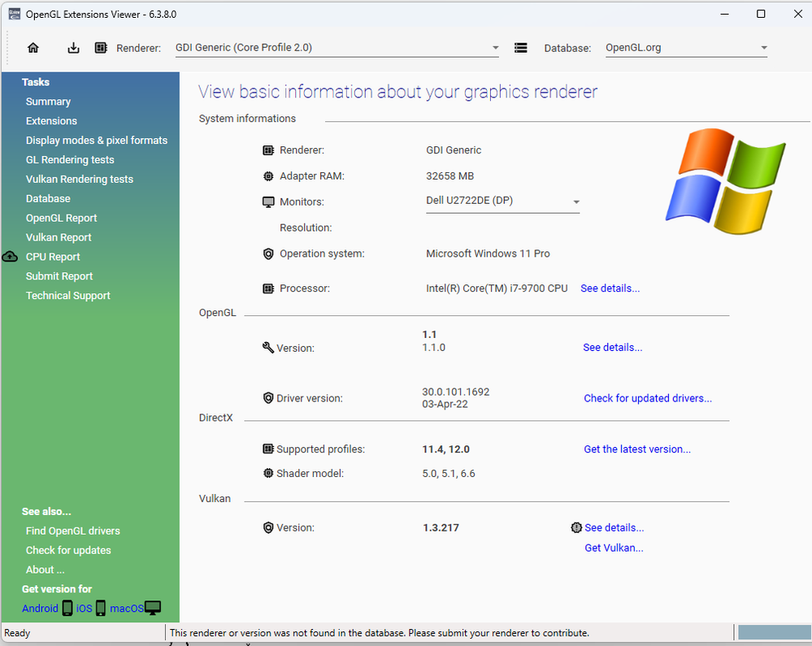Click the warning badge icon beside Vulkan See details
This screenshot has height=646, width=812.
576,527
